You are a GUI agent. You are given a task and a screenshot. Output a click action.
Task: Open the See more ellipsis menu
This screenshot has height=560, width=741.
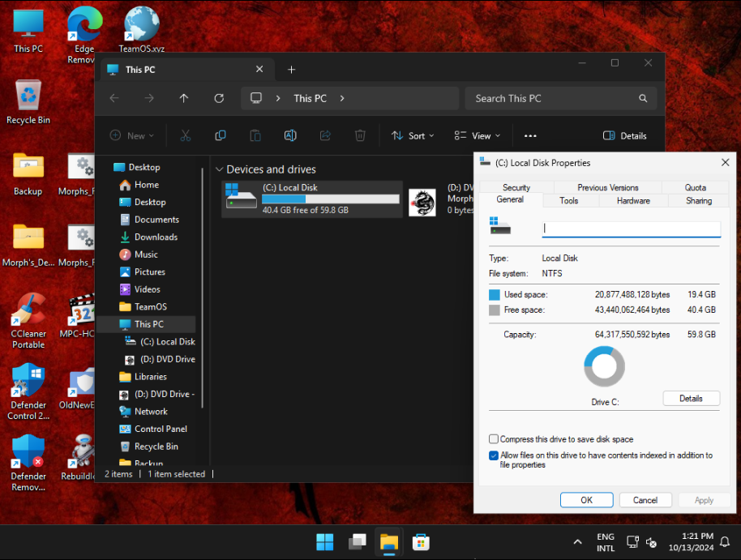tap(530, 136)
